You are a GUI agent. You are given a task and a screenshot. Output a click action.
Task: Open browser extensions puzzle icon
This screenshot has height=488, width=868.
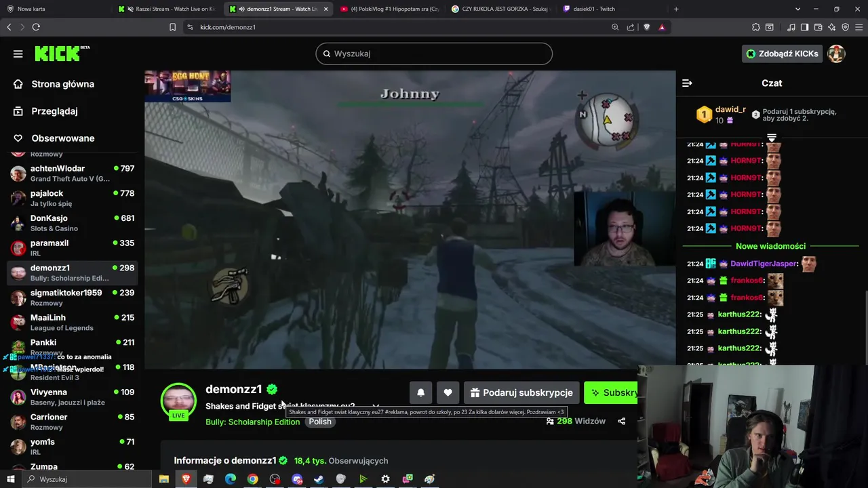coord(755,27)
